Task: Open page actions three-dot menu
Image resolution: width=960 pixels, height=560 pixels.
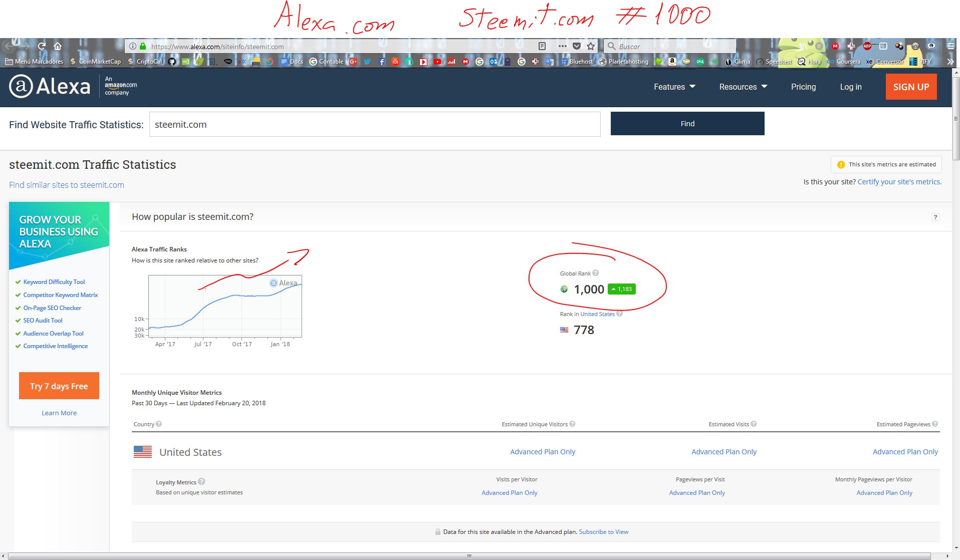Action: pyautogui.click(x=563, y=46)
